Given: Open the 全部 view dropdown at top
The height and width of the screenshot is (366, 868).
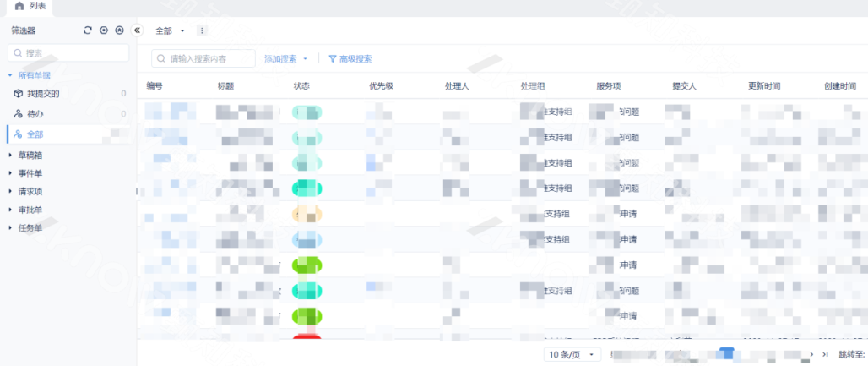Looking at the screenshot, I should coord(170,30).
